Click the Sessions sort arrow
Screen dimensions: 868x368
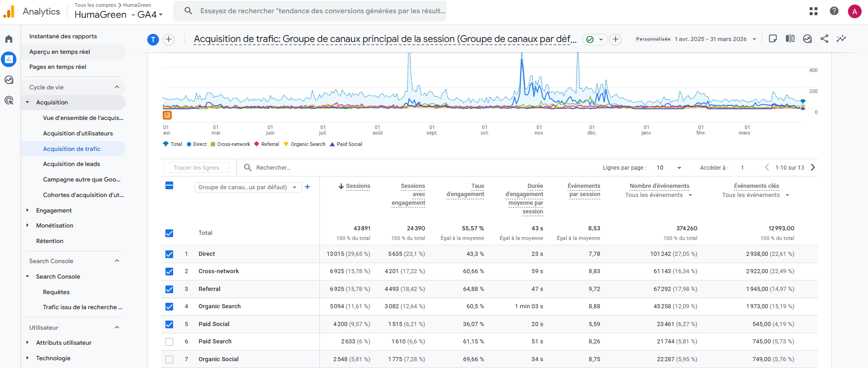341,186
